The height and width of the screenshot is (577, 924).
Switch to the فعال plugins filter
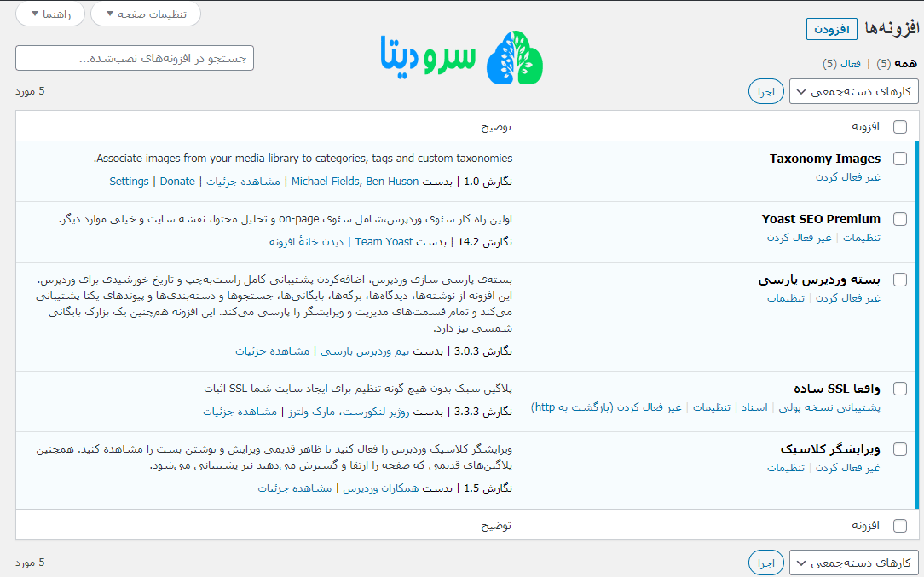(851, 64)
